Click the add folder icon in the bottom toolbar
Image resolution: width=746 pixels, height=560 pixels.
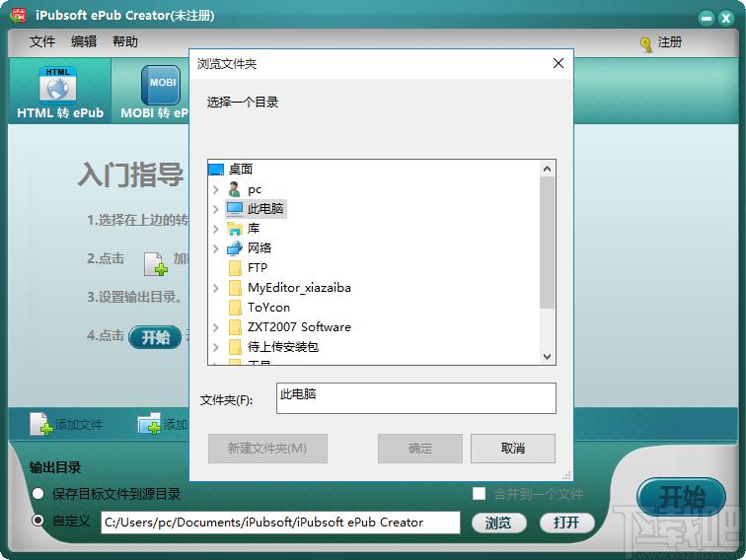coord(150,423)
